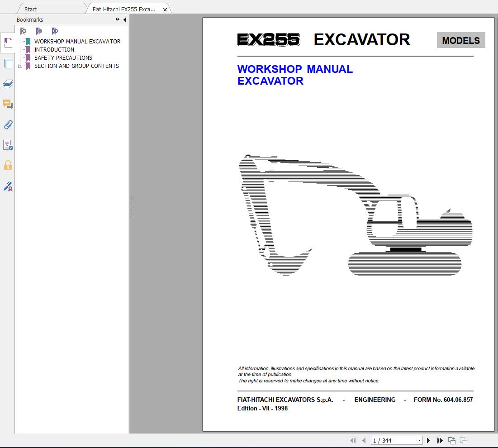Select the SAFETY PRECAUTIONS bookmark
Image resolution: width=498 pixels, height=448 pixels.
click(63, 57)
